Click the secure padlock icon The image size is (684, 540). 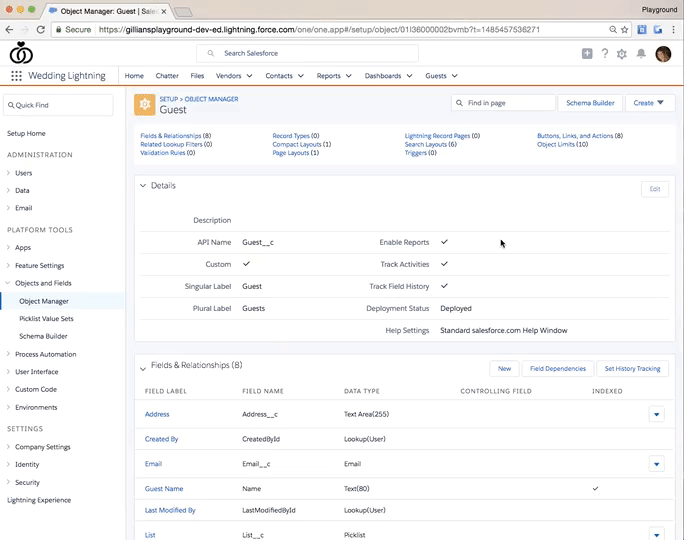[x=58, y=30]
